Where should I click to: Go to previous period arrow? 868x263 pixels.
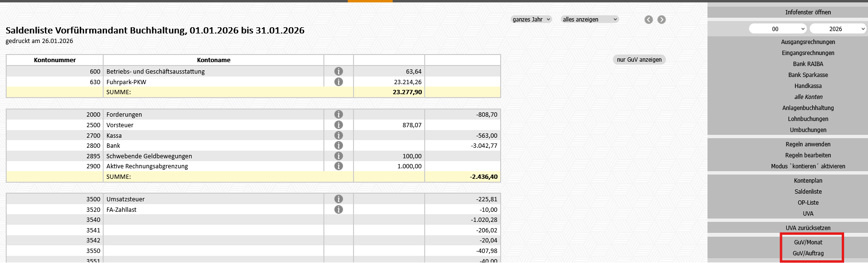(648, 20)
